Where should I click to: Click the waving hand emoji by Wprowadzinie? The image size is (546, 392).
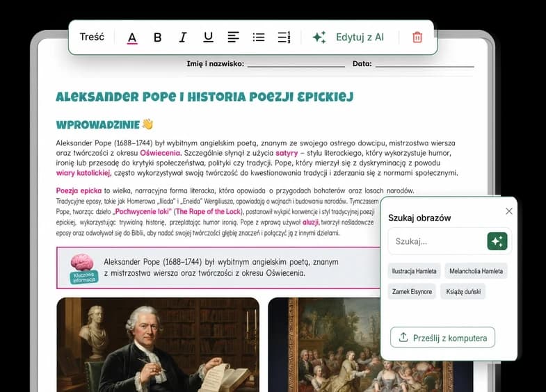point(147,124)
